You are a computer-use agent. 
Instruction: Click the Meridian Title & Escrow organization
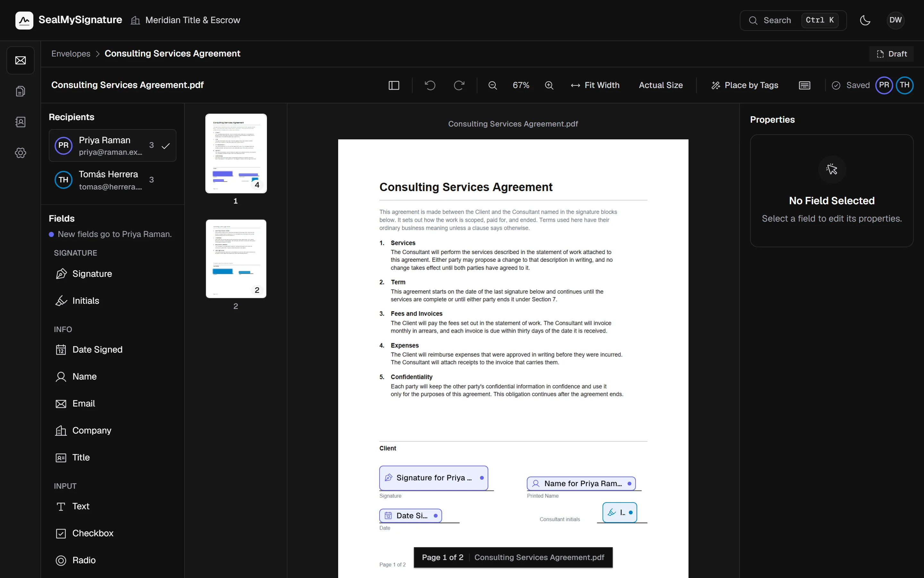pos(185,20)
